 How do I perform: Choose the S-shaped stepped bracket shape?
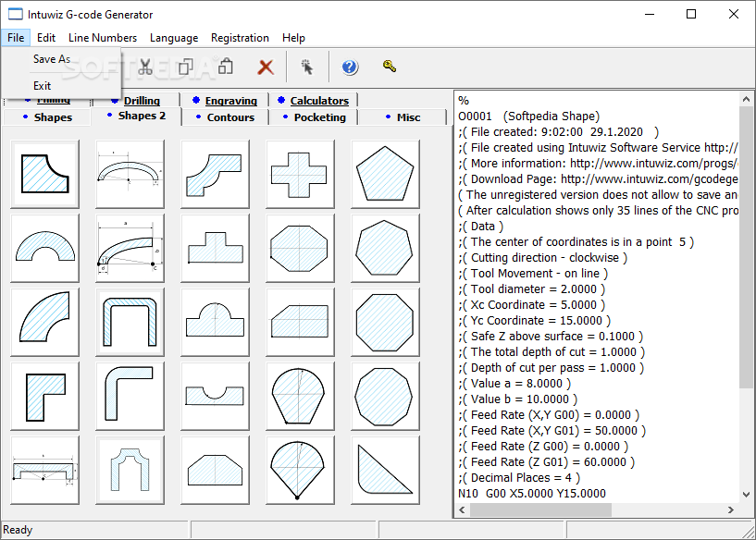pyautogui.click(x=215, y=174)
